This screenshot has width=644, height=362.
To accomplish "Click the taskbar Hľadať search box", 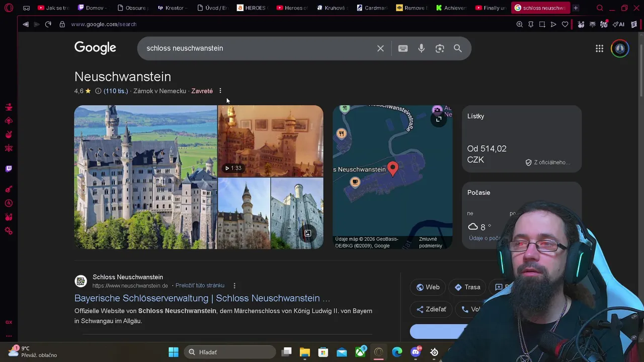I will click(x=230, y=352).
